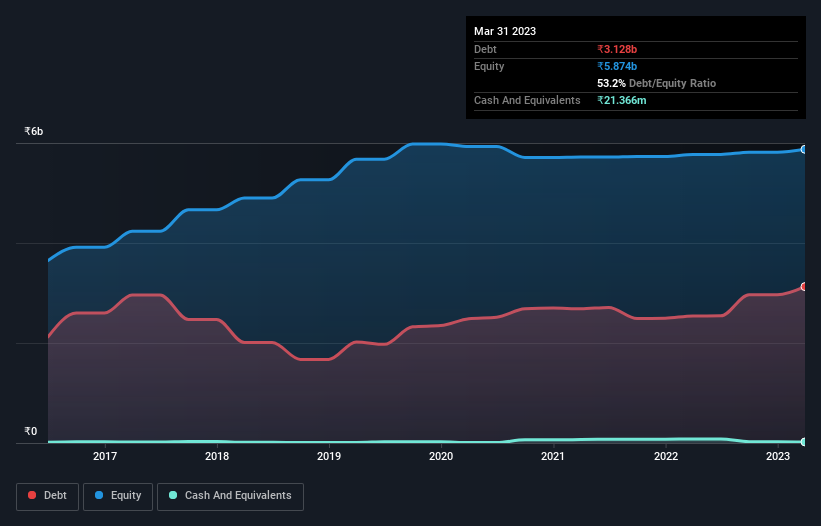Click Cash And Equivalents label in tooltip
Image resolution: width=821 pixels, height=526 pixels.
point(527,100)
